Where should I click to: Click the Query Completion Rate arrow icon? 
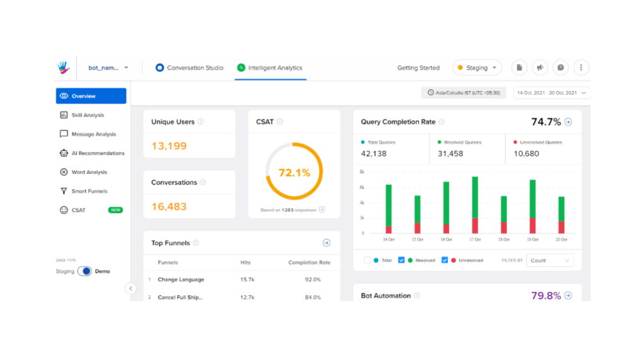(x=568, y=122)
